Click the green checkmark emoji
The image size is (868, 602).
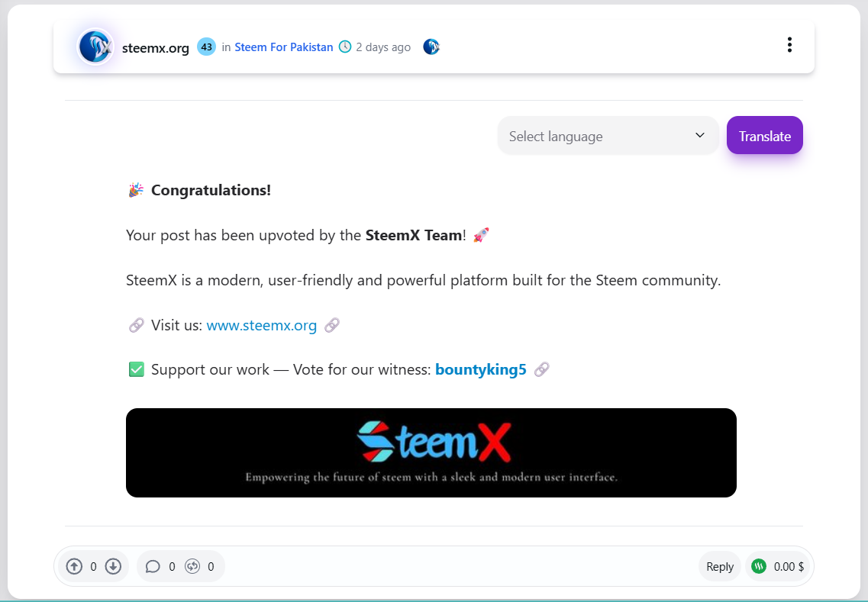136,369
